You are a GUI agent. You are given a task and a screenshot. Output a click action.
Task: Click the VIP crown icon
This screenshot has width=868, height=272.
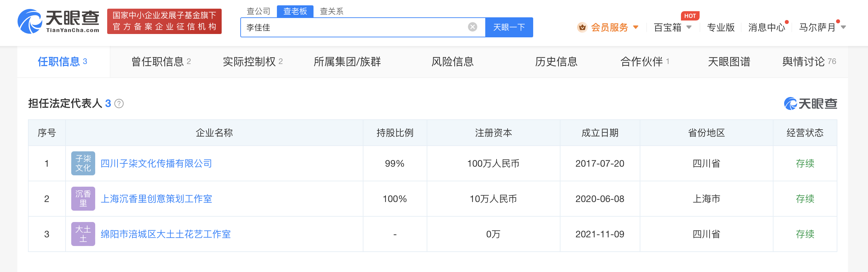[x=582, y=27]
